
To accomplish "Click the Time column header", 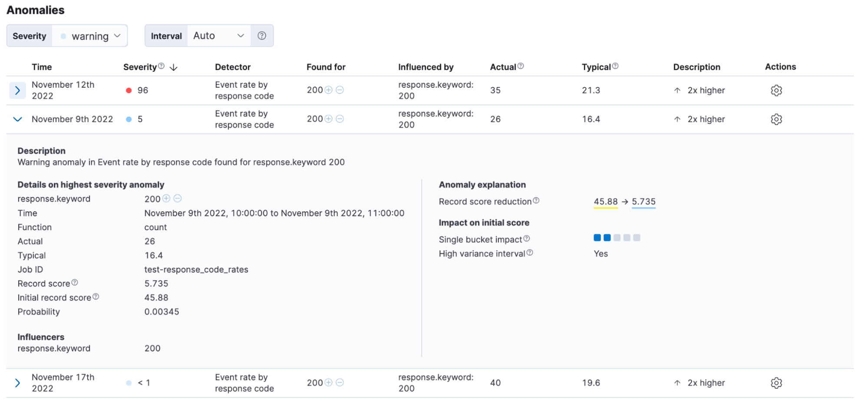I will coord(42,67).
